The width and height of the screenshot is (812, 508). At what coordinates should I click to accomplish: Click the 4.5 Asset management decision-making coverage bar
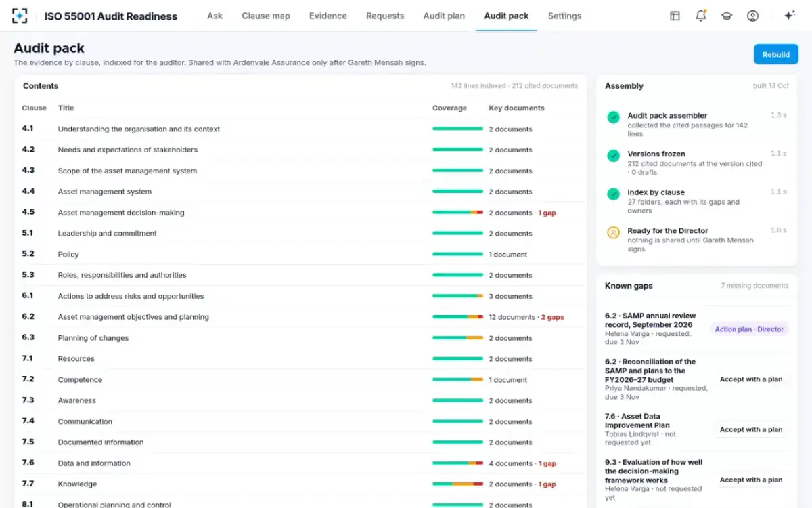(x=457, y=213)
